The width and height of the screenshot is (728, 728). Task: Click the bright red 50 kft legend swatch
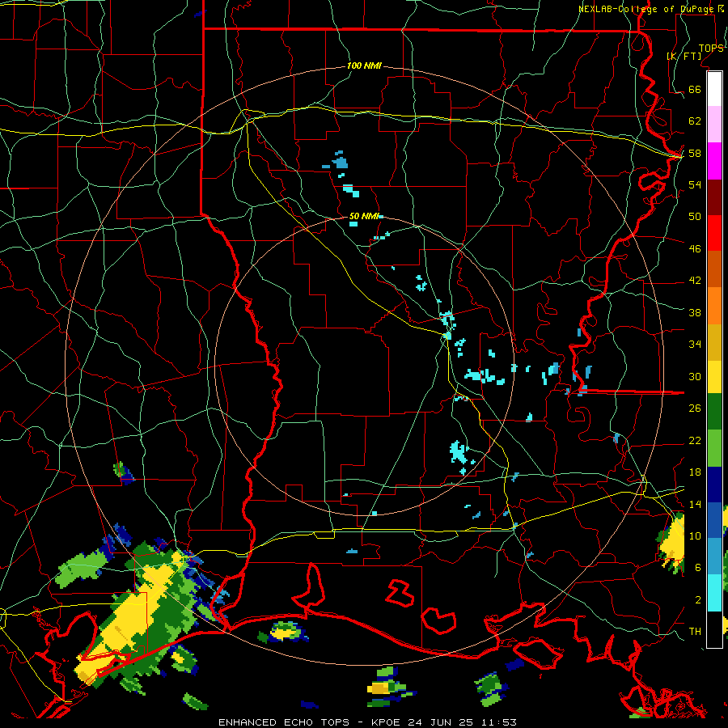tap(714, 233)
